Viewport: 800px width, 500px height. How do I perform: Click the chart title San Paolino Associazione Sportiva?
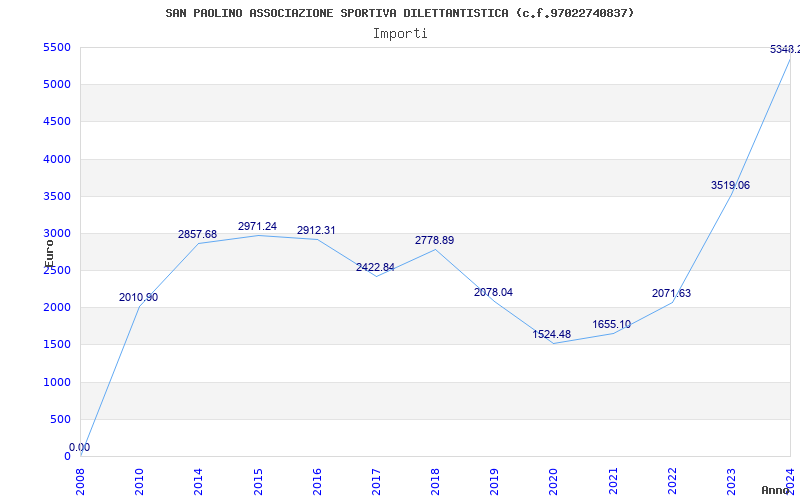tap(399, 13)
